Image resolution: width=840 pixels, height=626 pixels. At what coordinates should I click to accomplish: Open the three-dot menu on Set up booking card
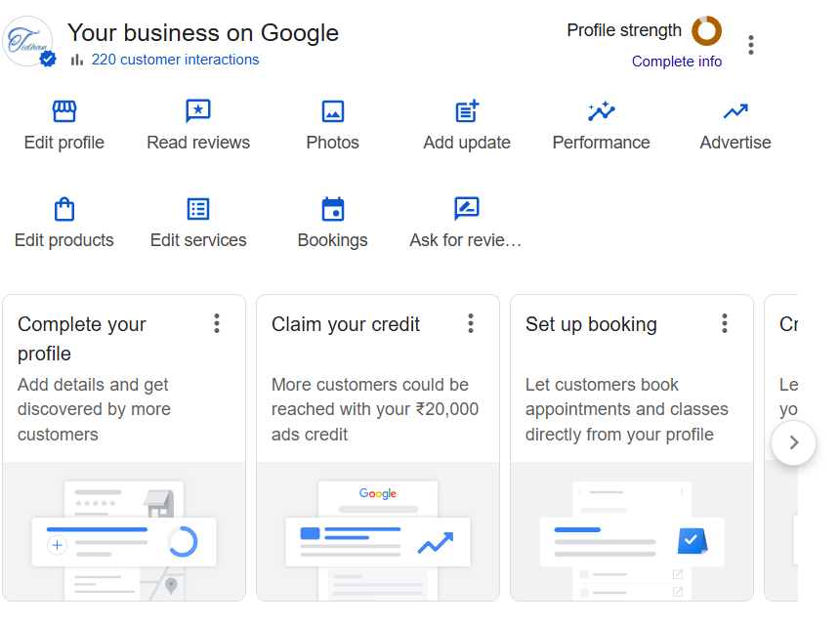coord(725,323)
